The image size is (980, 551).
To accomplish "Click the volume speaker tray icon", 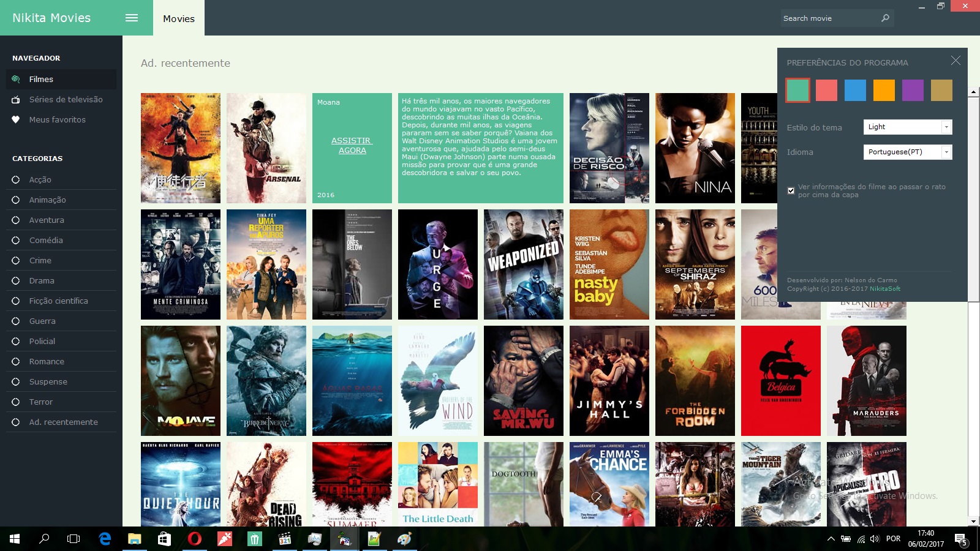I will [x=875, y=539].
